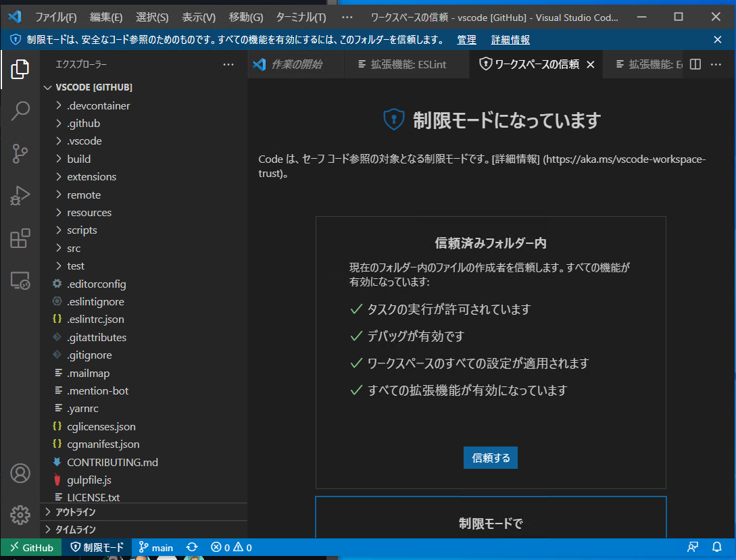Click the 制限モード status bar item
736x560 pixels.
click(97, 547)
